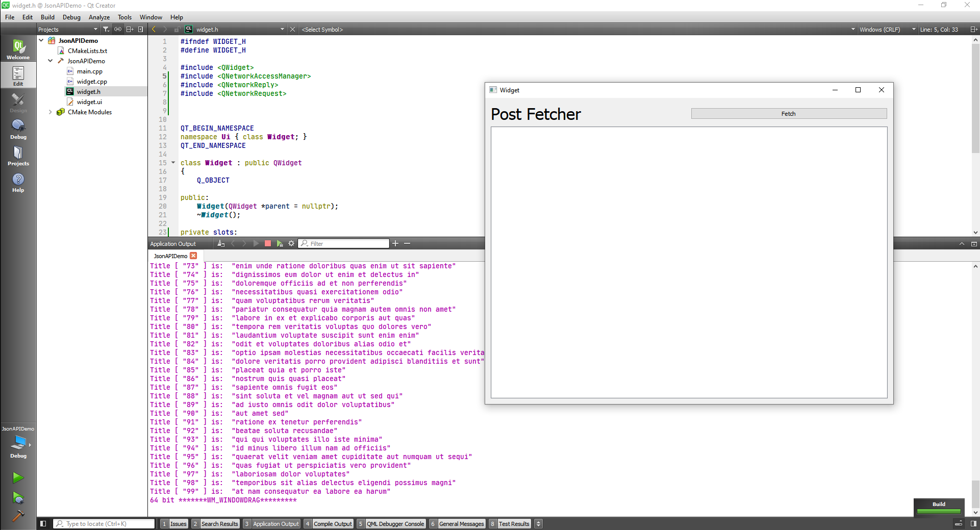Attach debugger to the running application
980x530 pixels.
tap(280, 243)
